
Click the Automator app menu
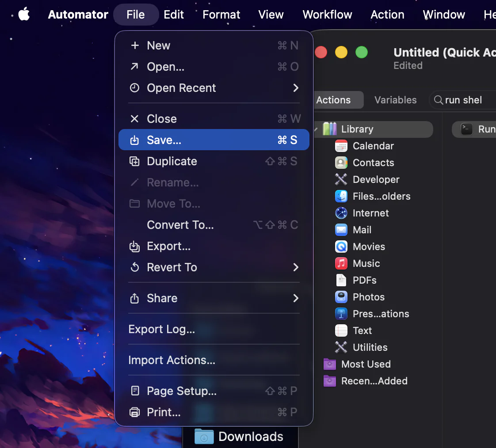pos(78,15)
